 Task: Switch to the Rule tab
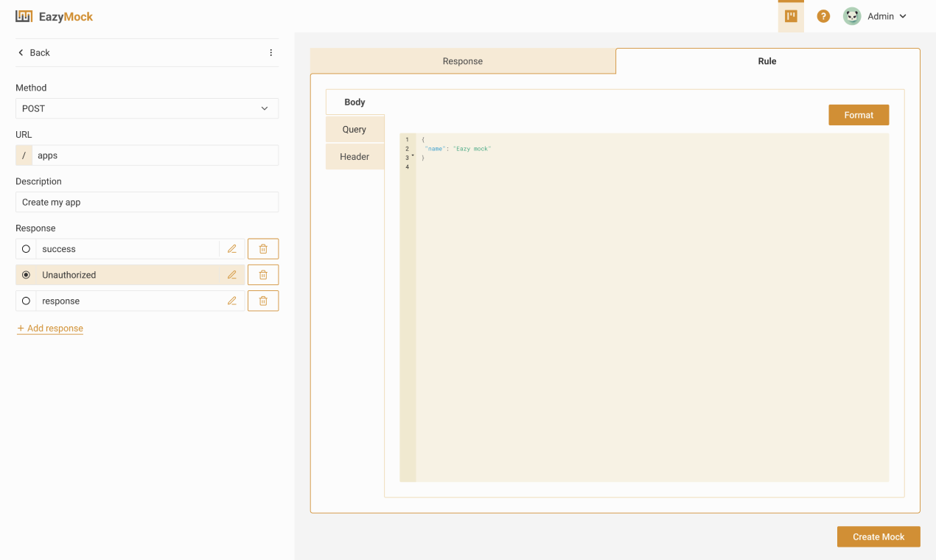(767, 61)
